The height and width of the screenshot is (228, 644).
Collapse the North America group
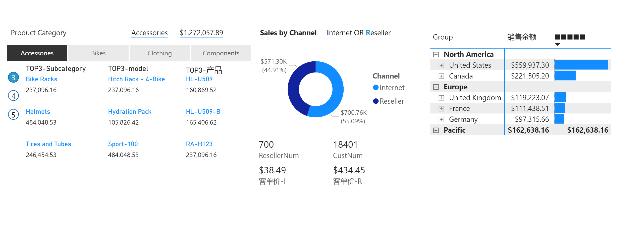(x=436, y=55)
